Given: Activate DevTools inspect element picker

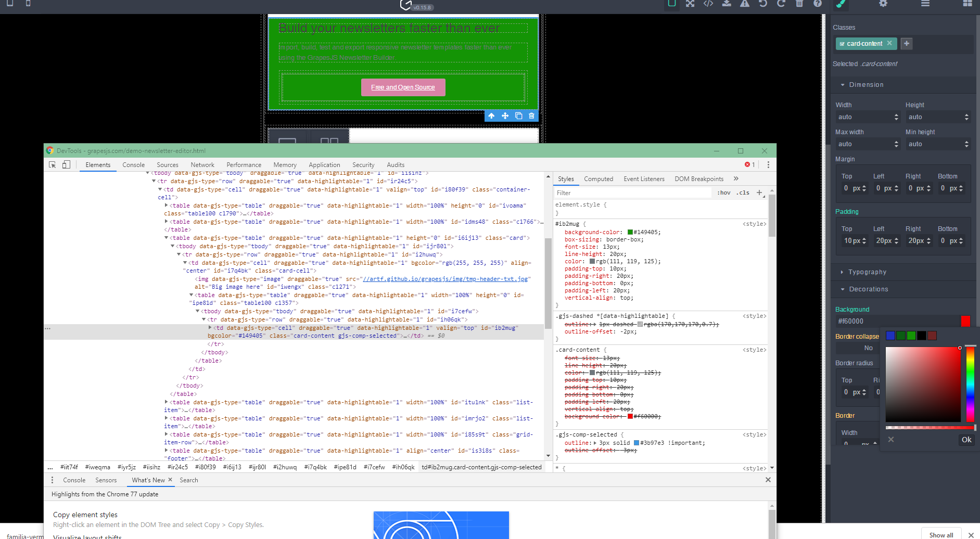Looking at the screenshot, I should (x=53, y=164).
